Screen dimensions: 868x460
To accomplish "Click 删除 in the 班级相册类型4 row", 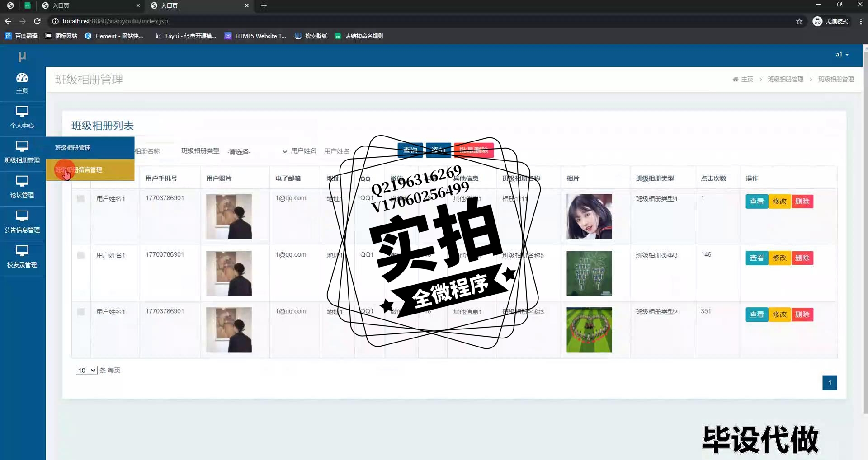I will click(802, 202).
